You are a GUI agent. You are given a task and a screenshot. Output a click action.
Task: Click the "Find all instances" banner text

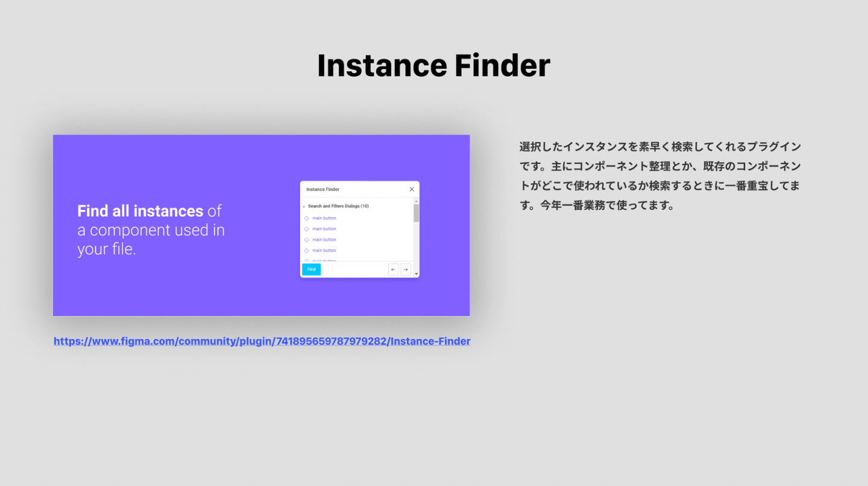[151, 230]
